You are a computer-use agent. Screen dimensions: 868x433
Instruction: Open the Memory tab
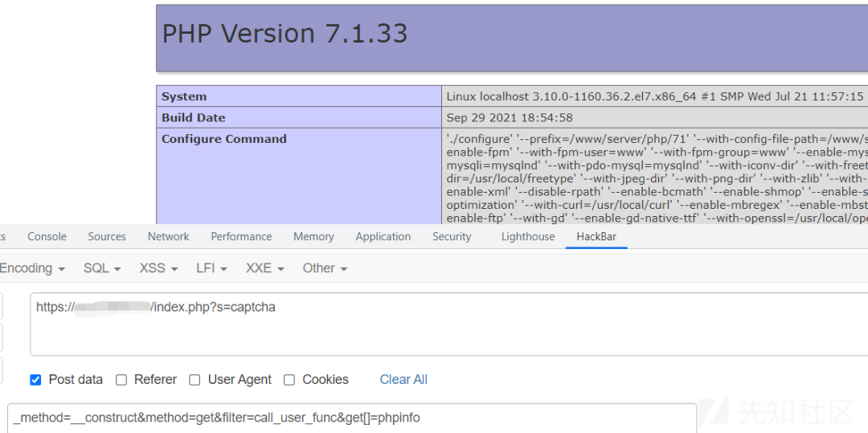[x=314, y=237]
